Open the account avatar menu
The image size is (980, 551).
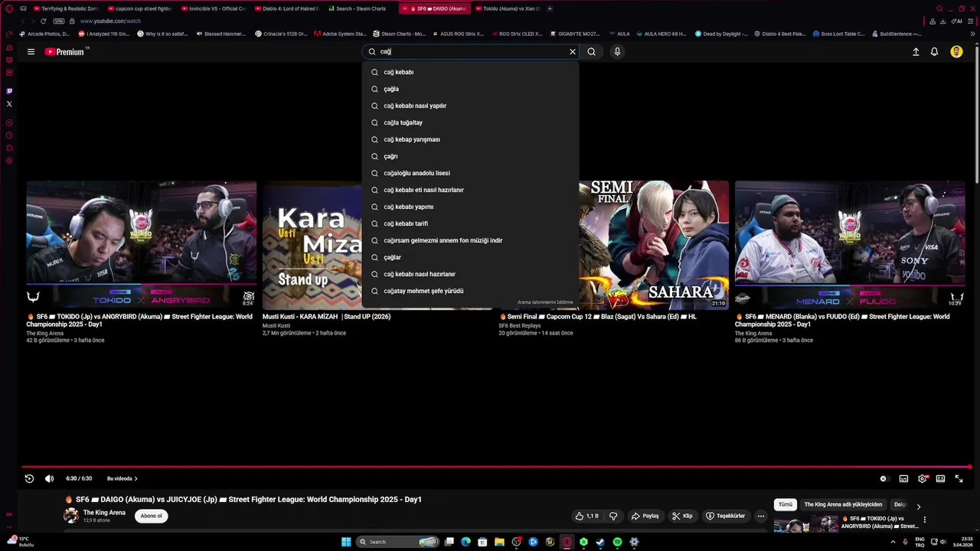pyautogui.click(x=956, y=51)
